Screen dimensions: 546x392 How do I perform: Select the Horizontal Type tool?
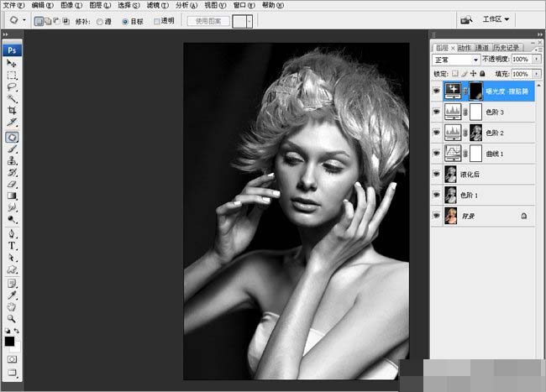pos(12,246)
